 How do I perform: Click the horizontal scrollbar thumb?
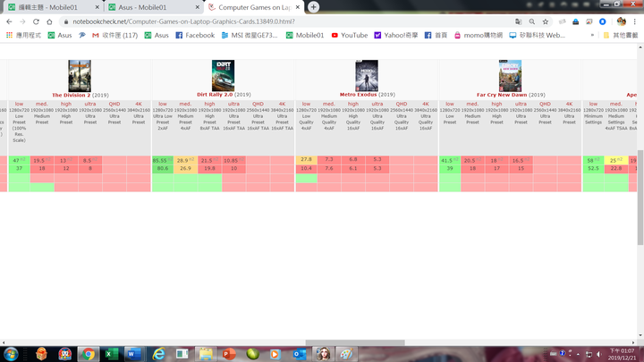[x=355, y=342]
